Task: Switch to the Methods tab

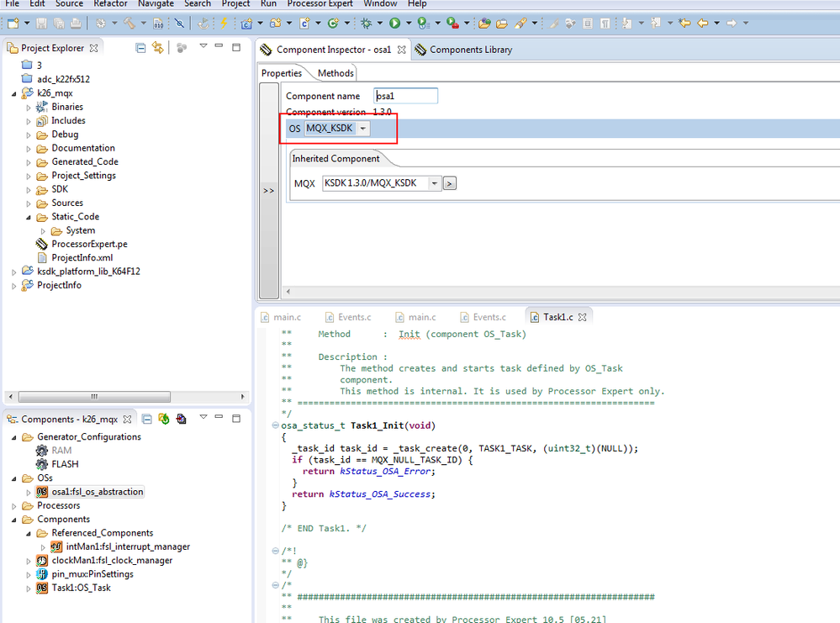Action: 335,73
